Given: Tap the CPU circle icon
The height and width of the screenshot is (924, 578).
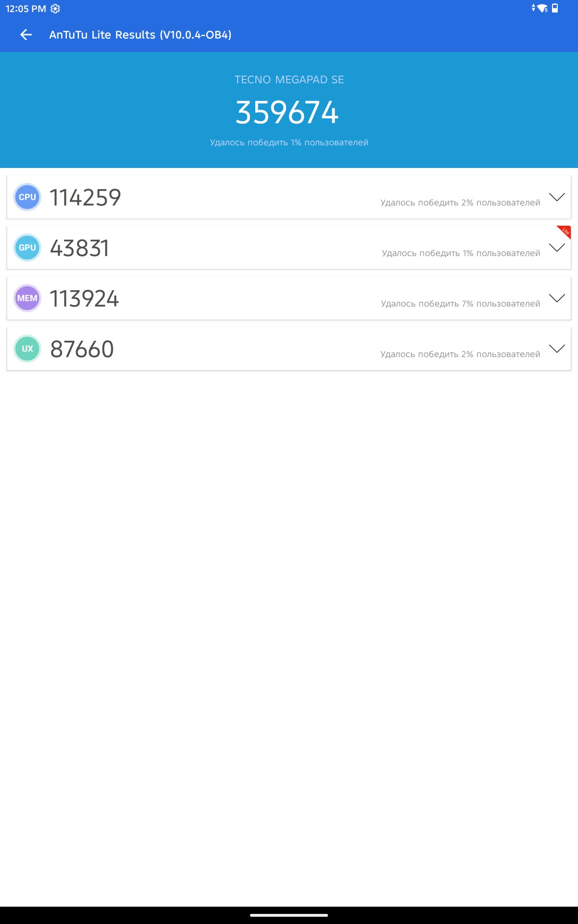Looking at the screenshot, I should coord(27,197).
